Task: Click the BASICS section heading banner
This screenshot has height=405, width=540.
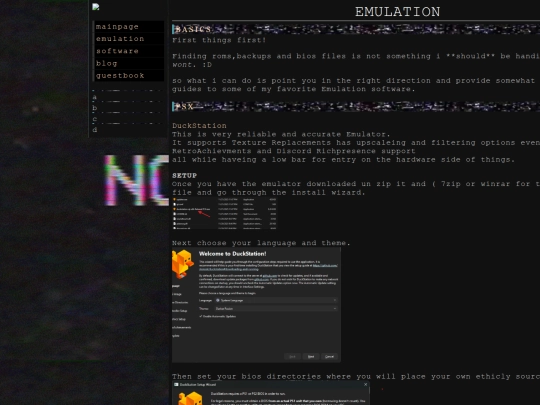Action: pos(356,29)
